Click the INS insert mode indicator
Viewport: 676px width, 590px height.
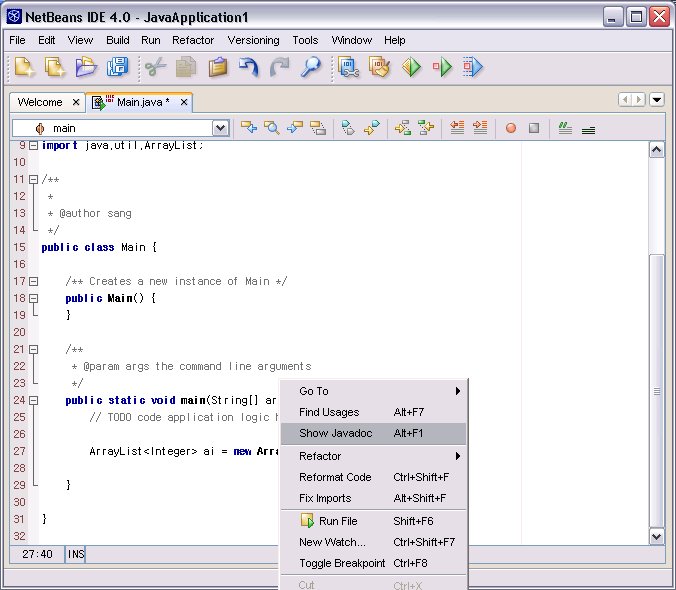(x=75, y=554)
